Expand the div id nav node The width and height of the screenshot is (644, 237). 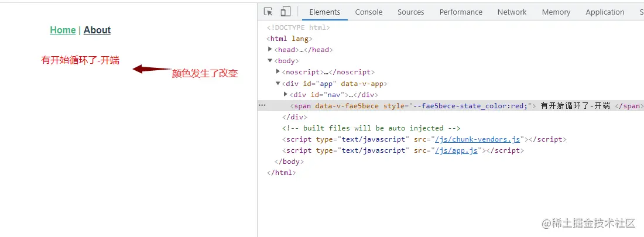286,95
